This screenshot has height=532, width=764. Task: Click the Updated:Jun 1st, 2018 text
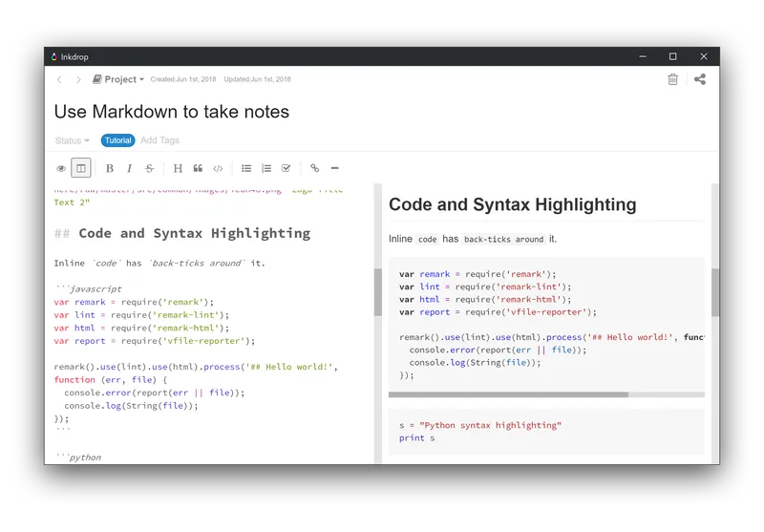pyautogui.click(x=257, y=79)
